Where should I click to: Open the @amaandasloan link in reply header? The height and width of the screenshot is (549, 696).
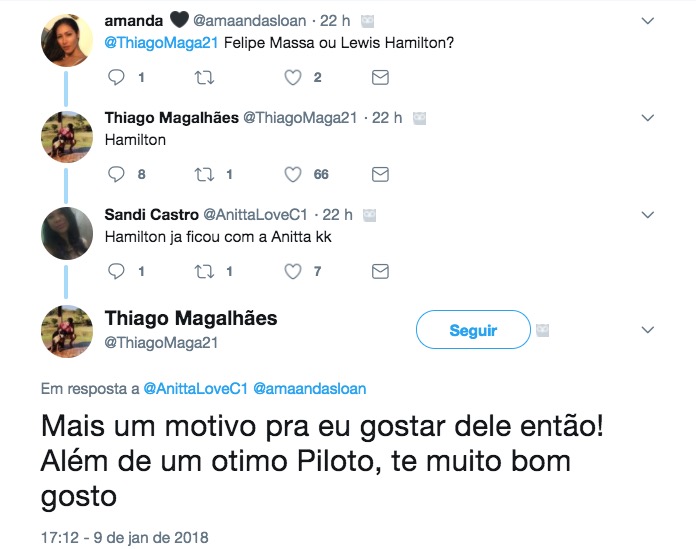pos(316,387)
